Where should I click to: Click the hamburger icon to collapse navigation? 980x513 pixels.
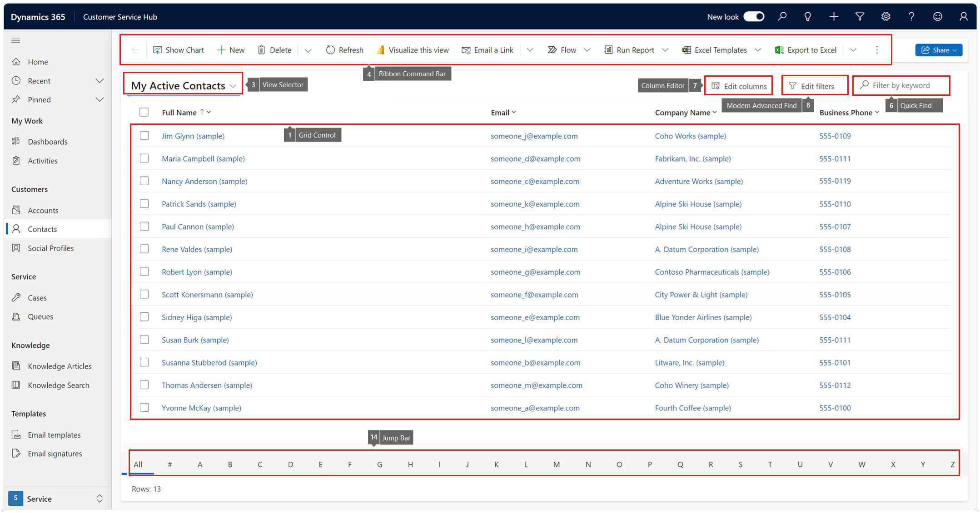pos(16,41)
